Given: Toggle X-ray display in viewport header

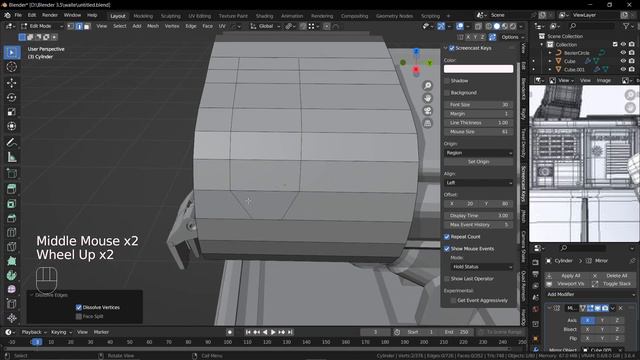Looking at the screenshot, I should (478, 26).
